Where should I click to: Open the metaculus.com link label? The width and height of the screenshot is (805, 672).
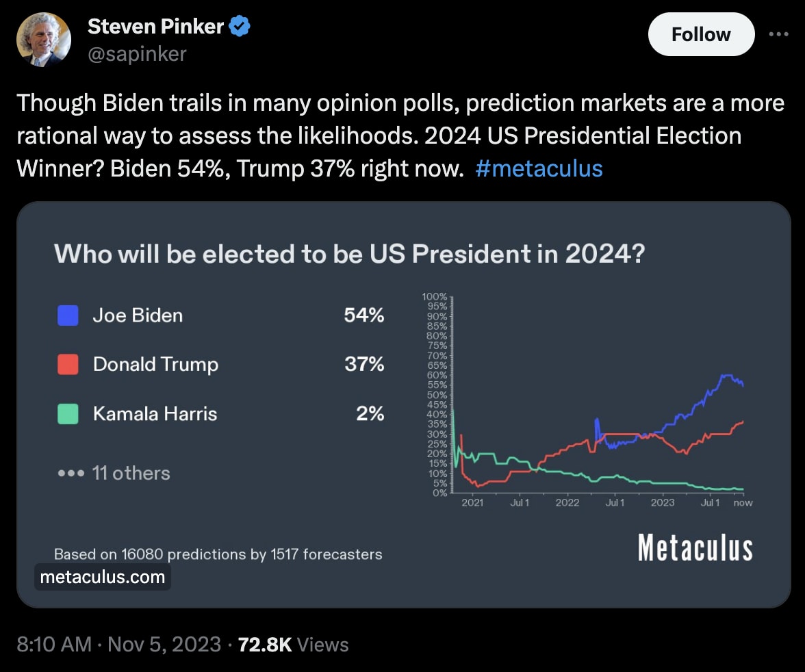click(x=103, y=577)
